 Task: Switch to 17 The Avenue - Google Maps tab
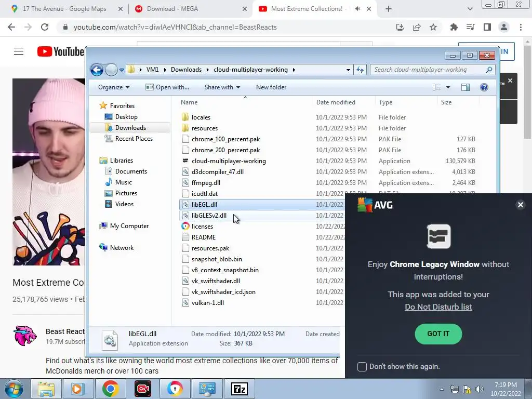click(x=64, y=9)
